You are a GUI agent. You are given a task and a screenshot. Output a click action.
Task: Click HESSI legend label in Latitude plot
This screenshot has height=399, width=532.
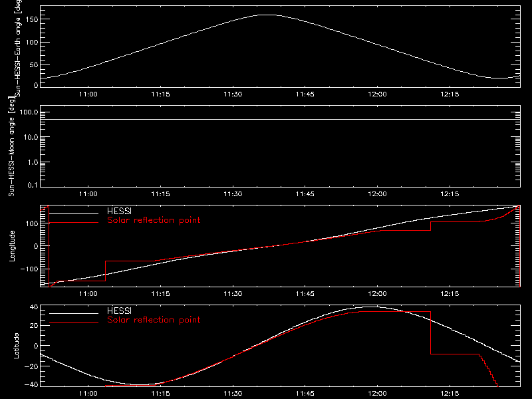tap(119, 311)
